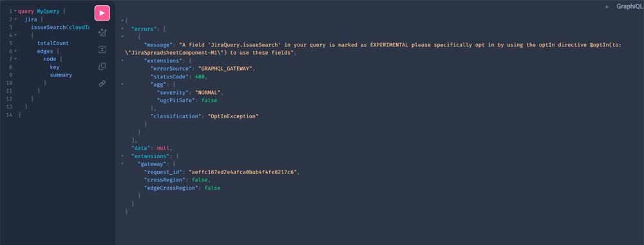The height and width of the screenshot is (245, 644).
Task: Collapse the 'query MyQuery' block on line 1
Action: [x=15, y=12]
